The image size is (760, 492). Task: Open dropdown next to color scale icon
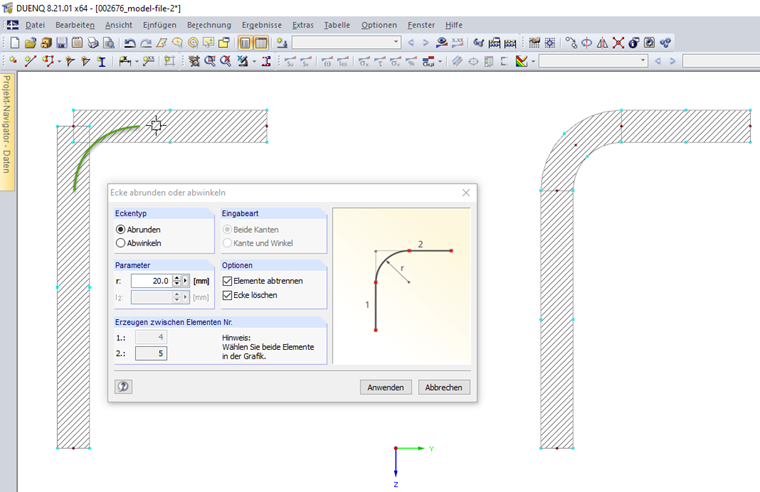[533, 61]
